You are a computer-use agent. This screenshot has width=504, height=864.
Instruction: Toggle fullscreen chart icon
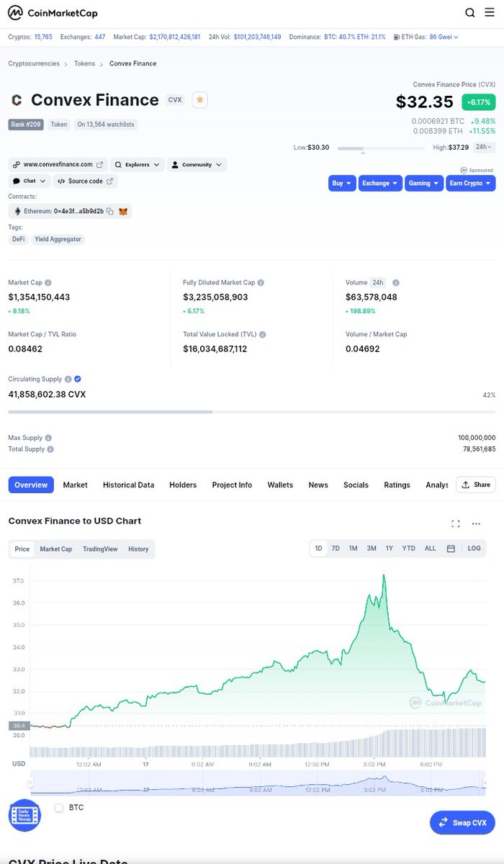click(x=455, y=523)
